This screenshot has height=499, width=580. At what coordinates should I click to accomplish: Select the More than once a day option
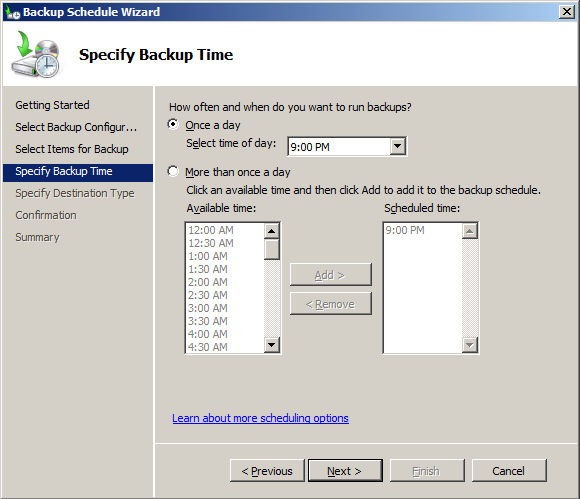(173, 171)
